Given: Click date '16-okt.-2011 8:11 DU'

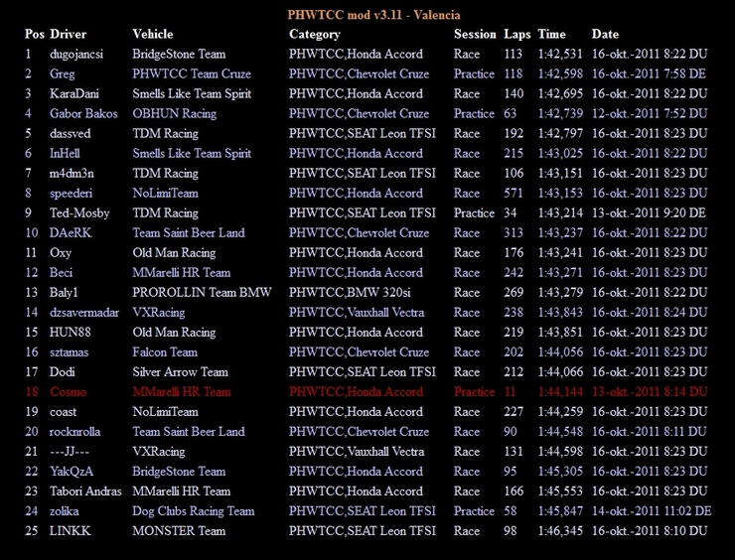Looking at the screenshot, I should pyautogui.click(x=650, y=432).
